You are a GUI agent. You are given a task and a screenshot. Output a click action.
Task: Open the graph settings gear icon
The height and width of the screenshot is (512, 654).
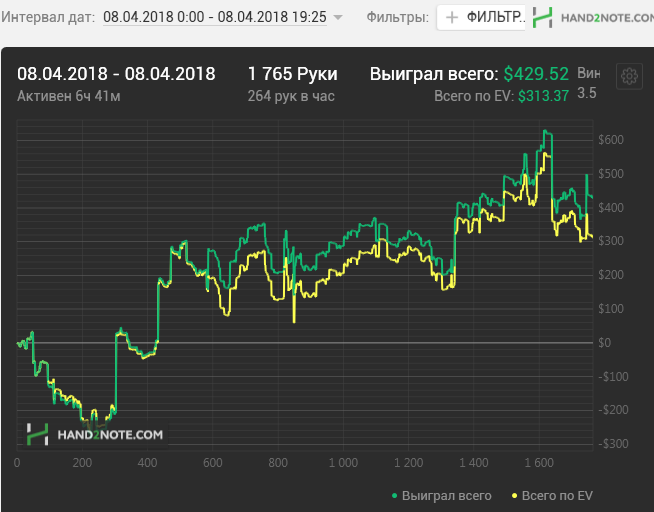[629, 76]
